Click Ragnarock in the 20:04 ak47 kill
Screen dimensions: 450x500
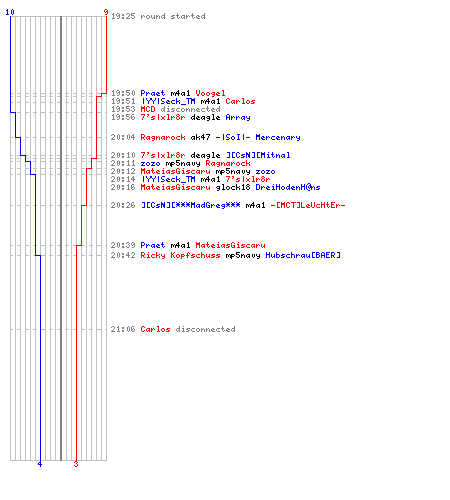tap(163, 137)
